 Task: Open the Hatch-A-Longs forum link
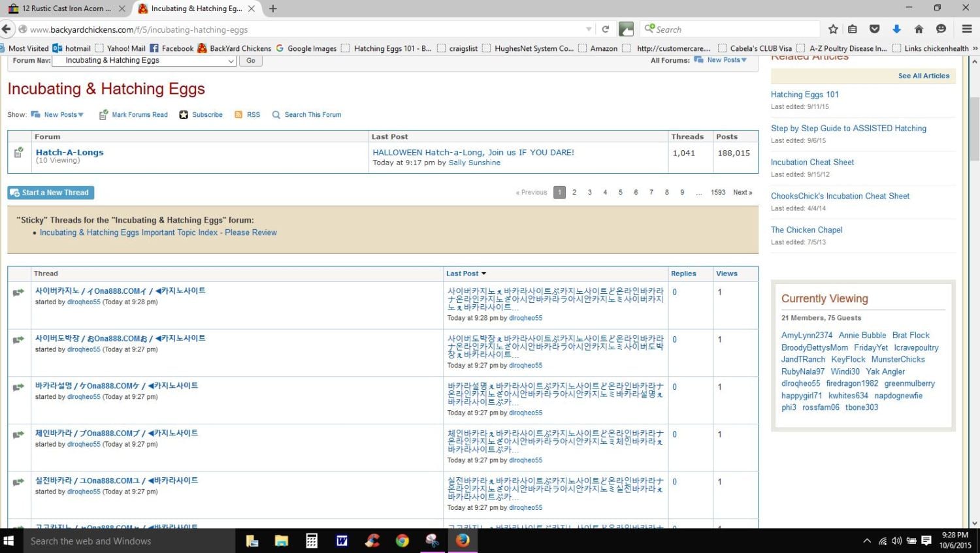click(69, 152)
